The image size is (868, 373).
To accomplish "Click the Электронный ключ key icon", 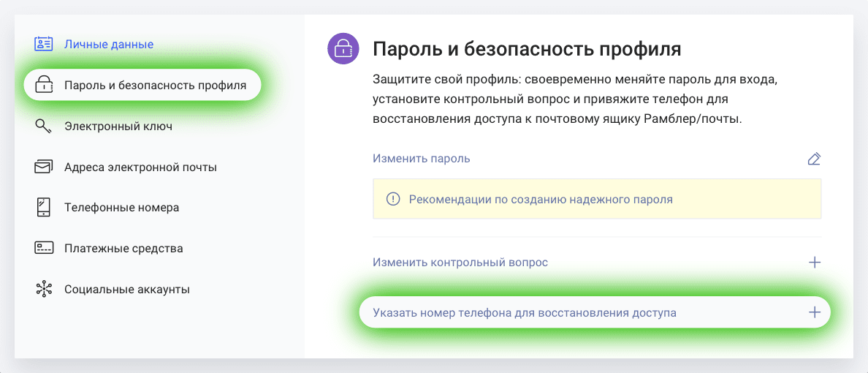I will pyautogui.click(x=44, y=126).
